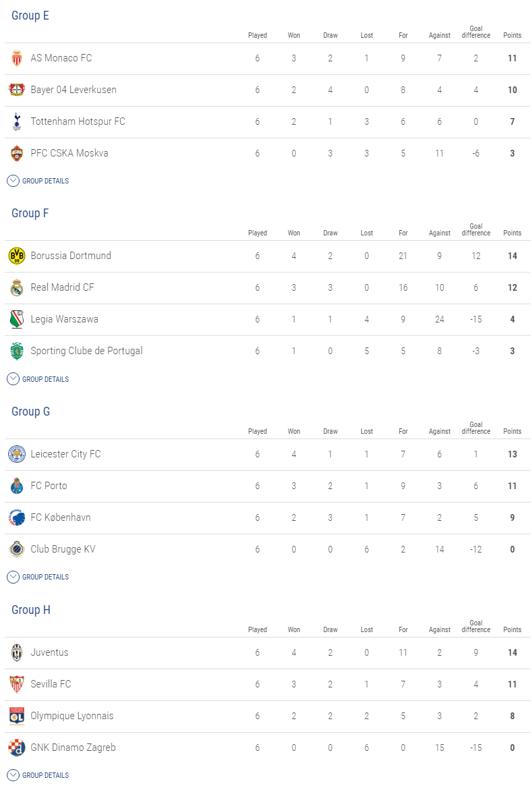Click the Borussia Dortmund BVB logo
The width and height of the screenshot is (532, 790).
[x=17, y=256]
